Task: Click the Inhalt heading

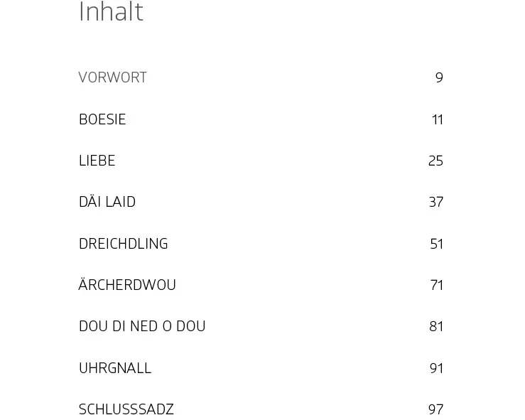Action: pos(111,13)
